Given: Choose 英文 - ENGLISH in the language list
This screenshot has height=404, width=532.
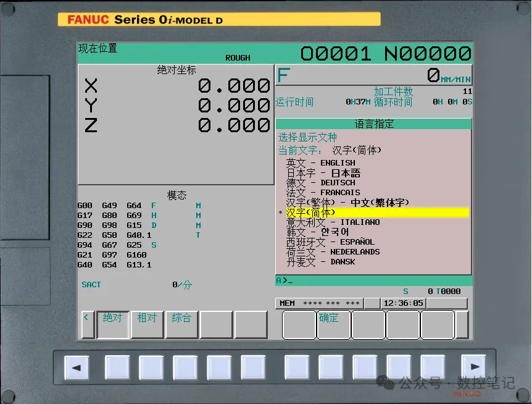Looking at the screenshot, I should tap(321, 163).
